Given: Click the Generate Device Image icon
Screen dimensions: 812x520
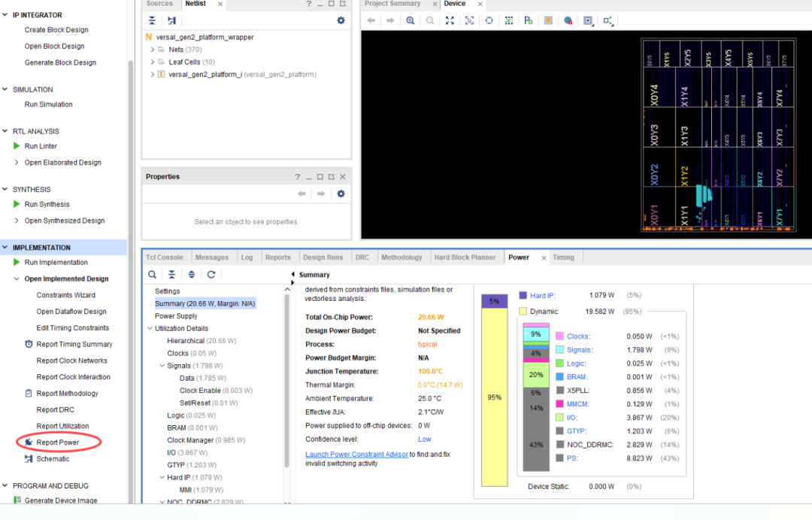Looking at the screenshot, I should [17, 500].
